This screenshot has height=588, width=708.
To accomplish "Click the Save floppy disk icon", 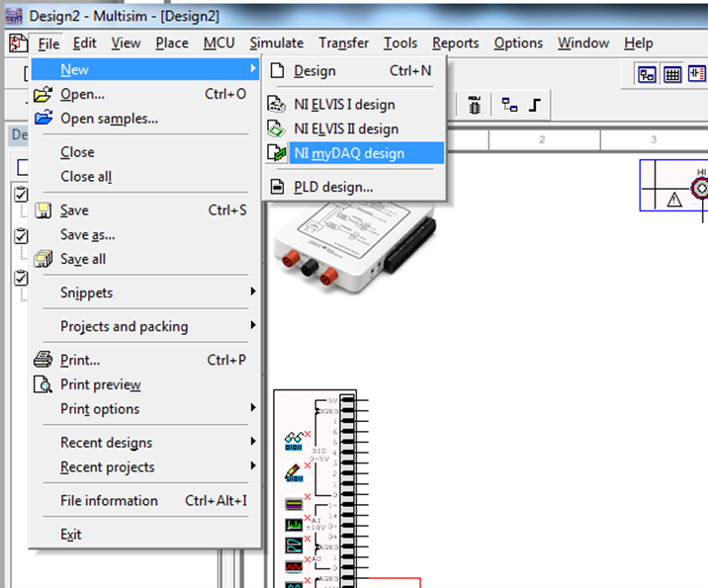I will (x=44, y=210).
